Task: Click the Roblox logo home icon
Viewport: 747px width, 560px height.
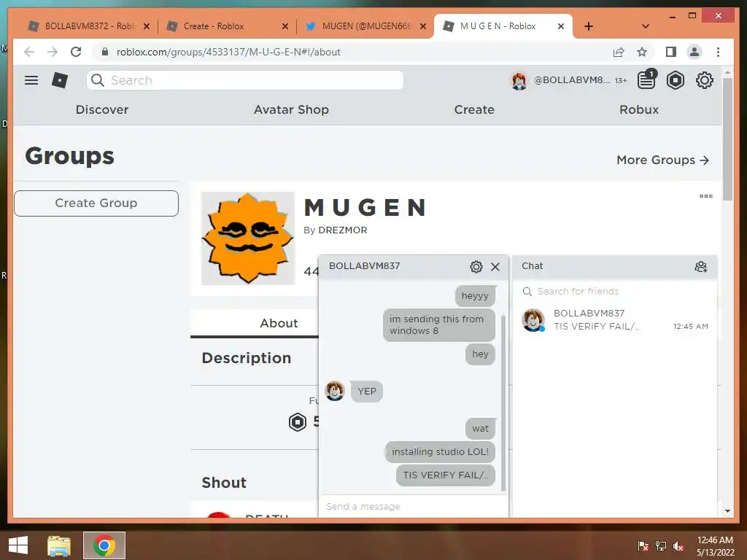Action: 60,80
